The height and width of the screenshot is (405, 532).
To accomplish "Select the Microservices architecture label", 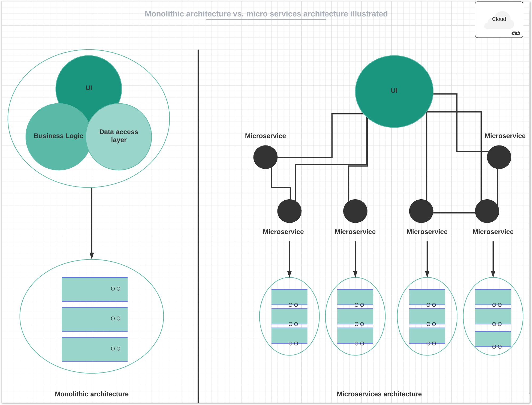I will click(x=379, y=394).
